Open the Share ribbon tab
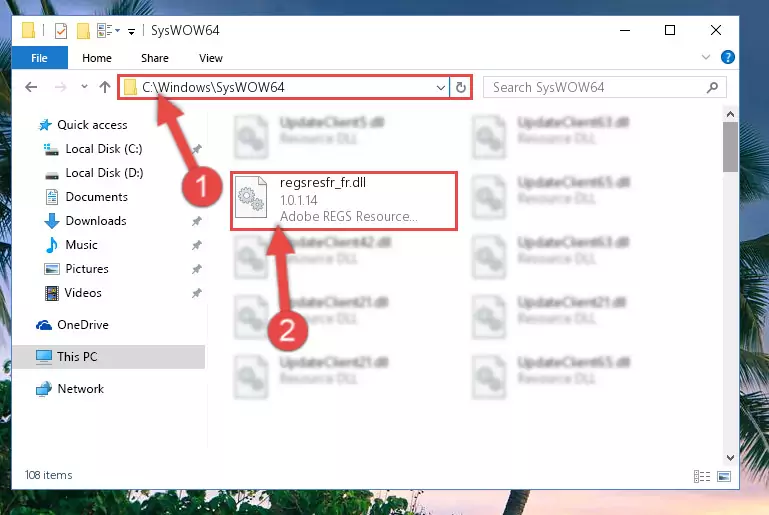This screenshot has width=769, height=515. (x=154, y=58)
